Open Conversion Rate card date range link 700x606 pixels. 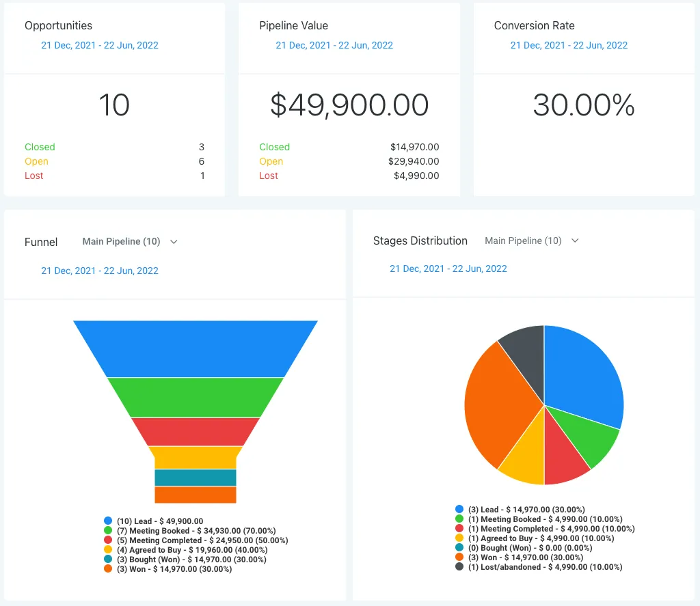pos(569,45)
